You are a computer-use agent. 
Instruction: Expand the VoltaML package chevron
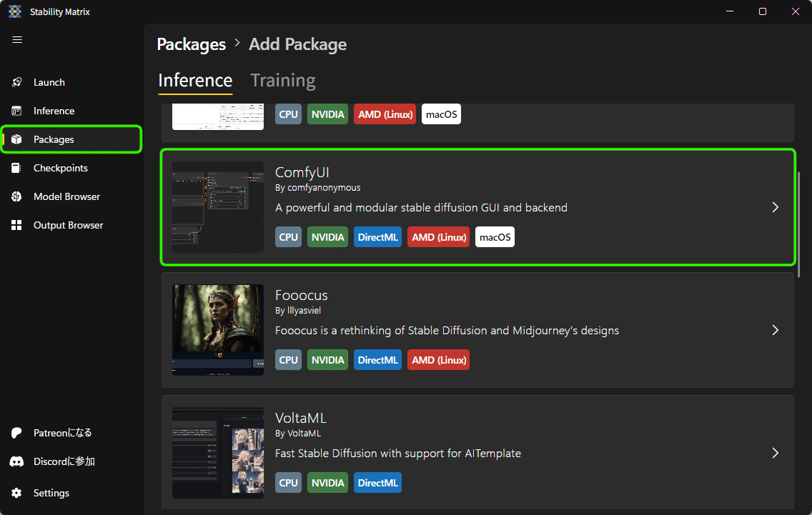(776, 453)
